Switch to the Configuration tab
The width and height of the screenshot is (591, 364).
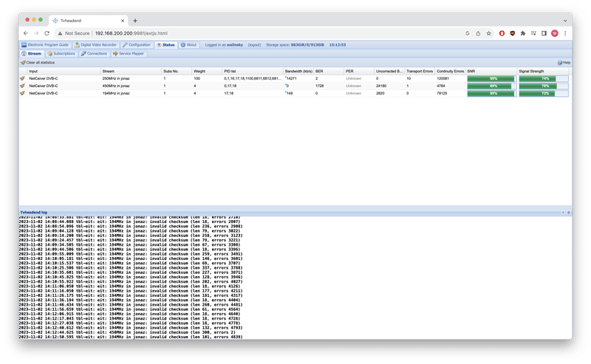point(137,45)
